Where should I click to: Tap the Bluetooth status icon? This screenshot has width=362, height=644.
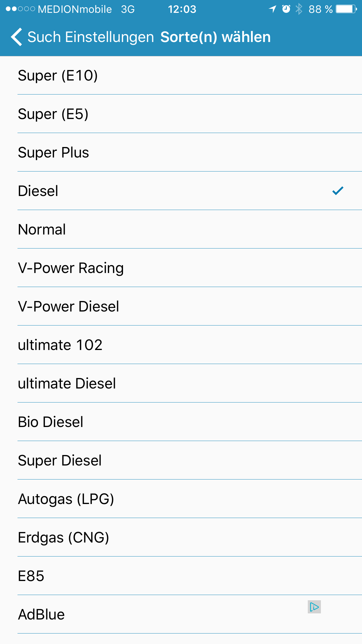(299, 9)
